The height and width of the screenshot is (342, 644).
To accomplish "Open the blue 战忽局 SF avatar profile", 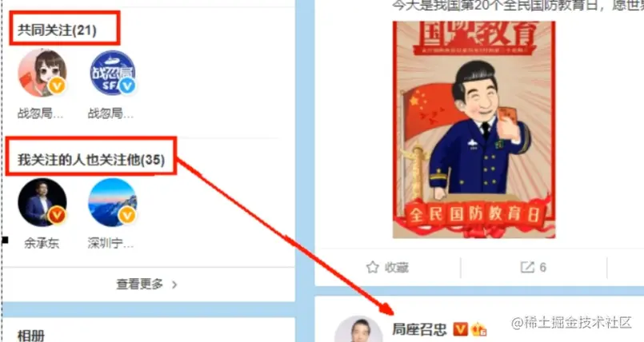I will pos(113,73).
